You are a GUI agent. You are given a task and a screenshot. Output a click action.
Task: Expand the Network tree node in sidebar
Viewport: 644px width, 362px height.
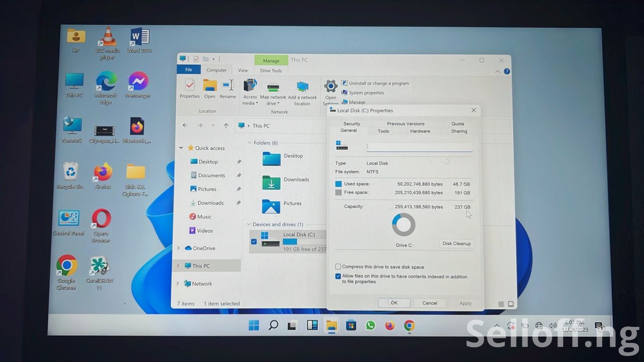[x=178, y=284]
